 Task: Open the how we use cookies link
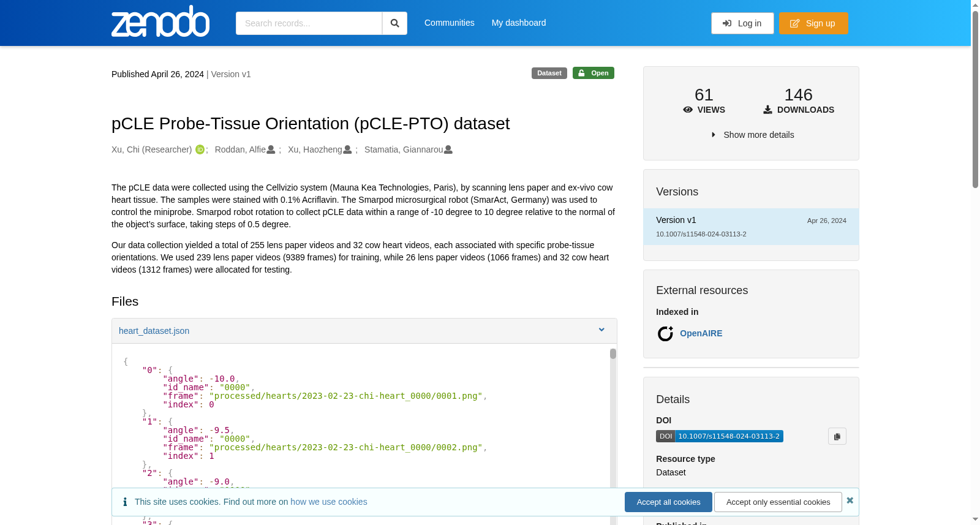tap(329, 502)
